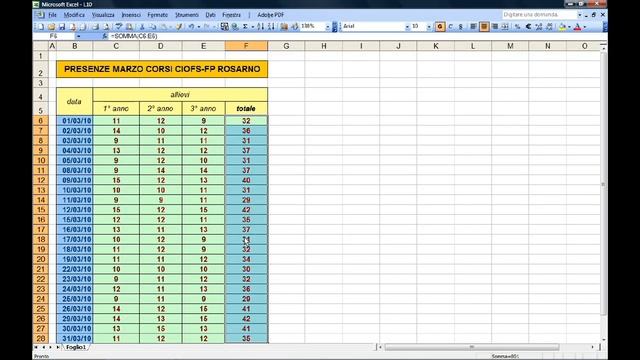Select date cell 31/03/10
This screenshot has width=640, height=360.
coord(75,338)
